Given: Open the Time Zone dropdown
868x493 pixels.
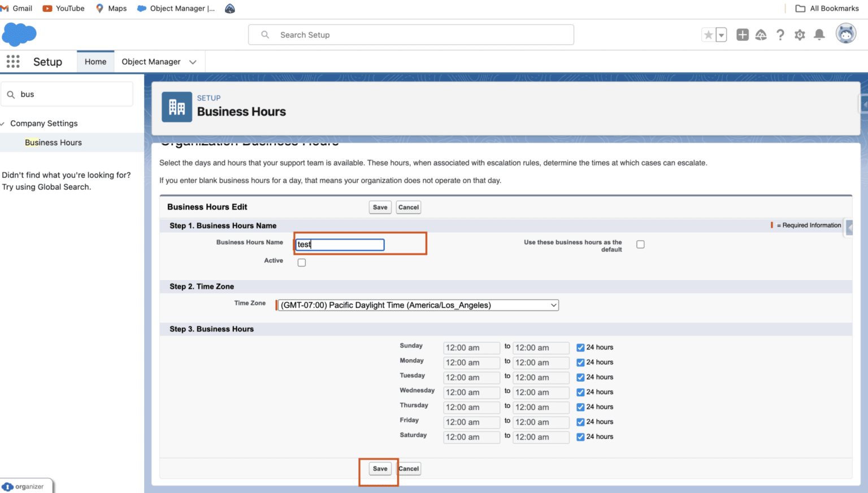Looking at the screenshot, I should (418, 306).
